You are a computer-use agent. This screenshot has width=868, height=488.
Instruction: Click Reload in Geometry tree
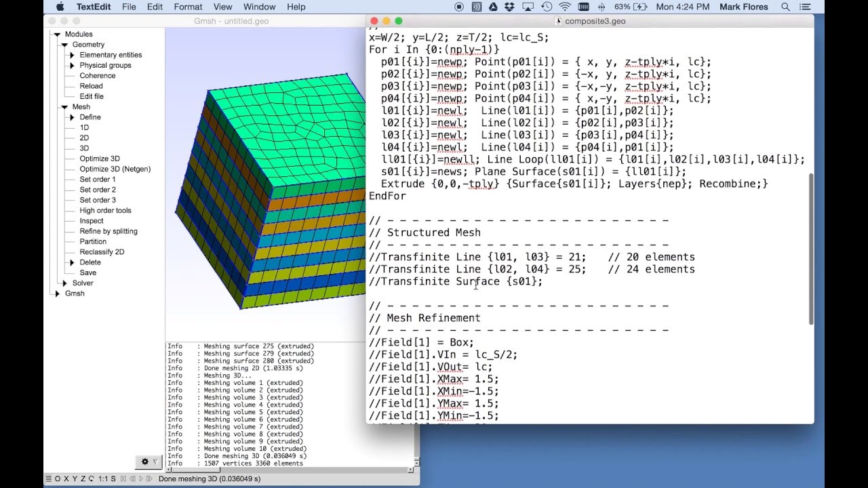91,86
